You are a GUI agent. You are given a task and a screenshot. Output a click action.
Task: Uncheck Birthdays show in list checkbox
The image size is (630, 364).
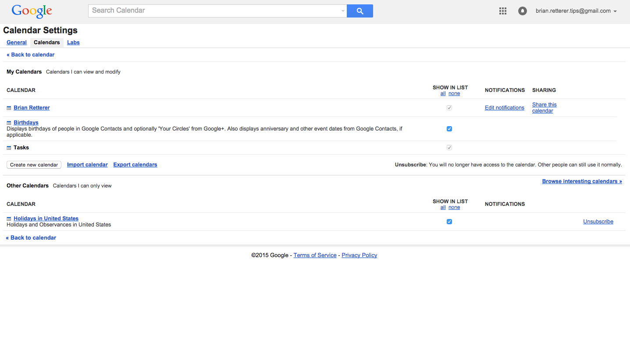click(x=449, y=129)
